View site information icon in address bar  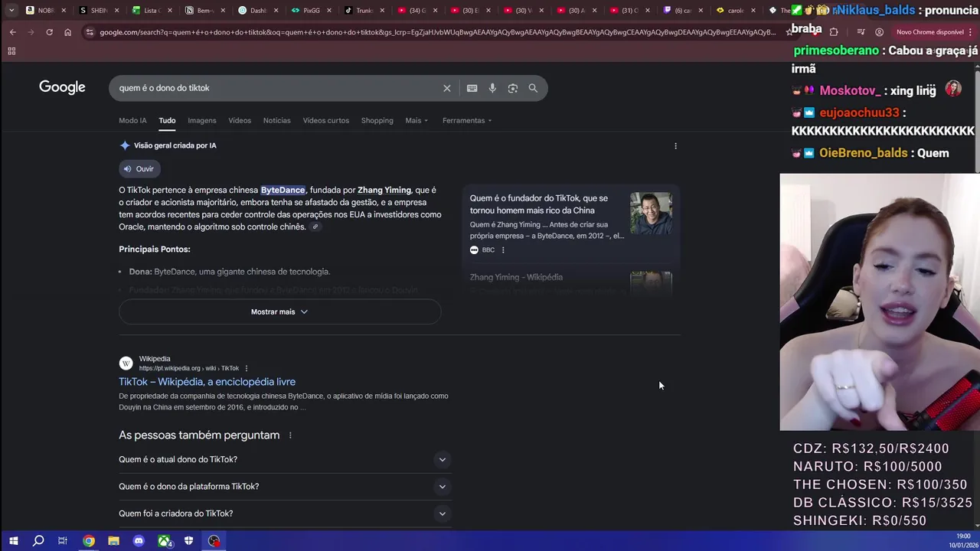90,32
